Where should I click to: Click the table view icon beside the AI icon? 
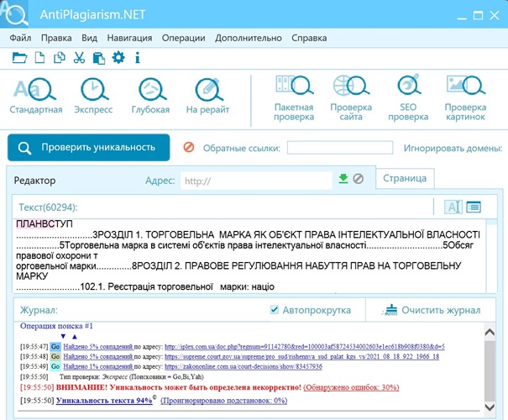pos(474,207)
